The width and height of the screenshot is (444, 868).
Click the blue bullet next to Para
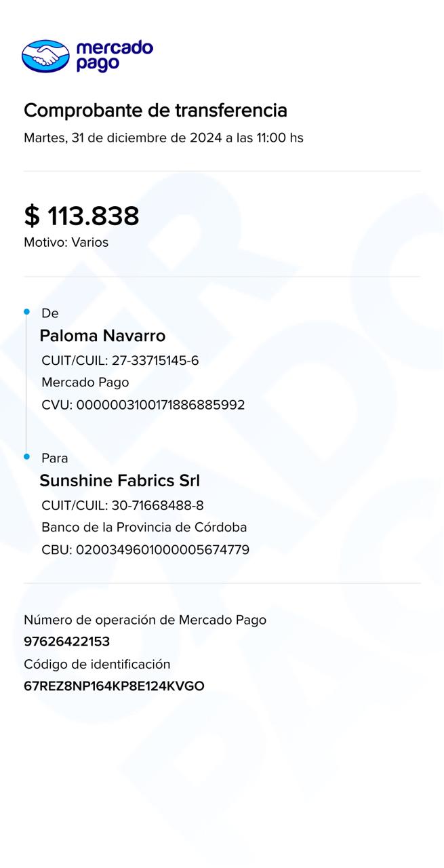coord(26,457)
